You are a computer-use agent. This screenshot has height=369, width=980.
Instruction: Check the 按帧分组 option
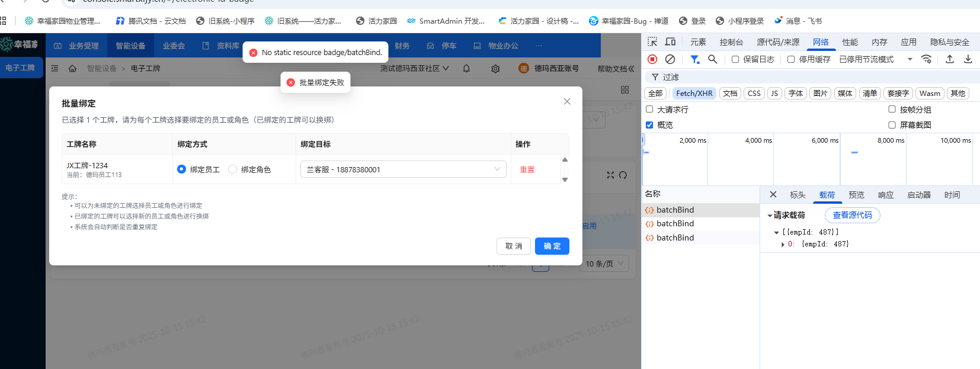tap(892, 109)
